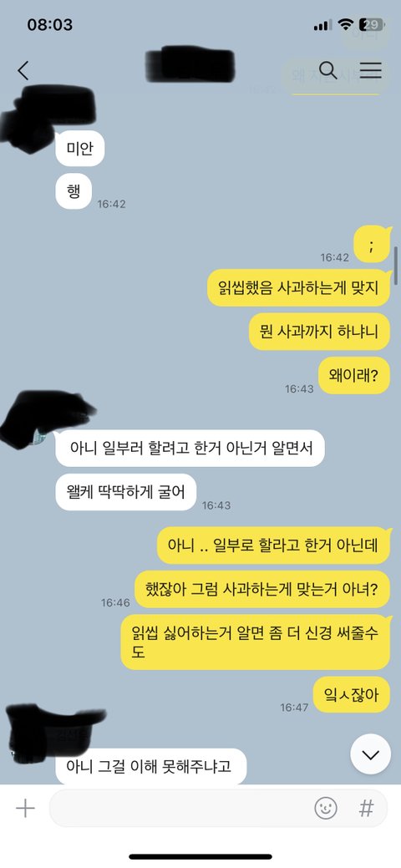Tap the '아니 그걸 이해 못해주냐고' bubble
The height and width of the screenshot is (868, 401).
[150, 767]
